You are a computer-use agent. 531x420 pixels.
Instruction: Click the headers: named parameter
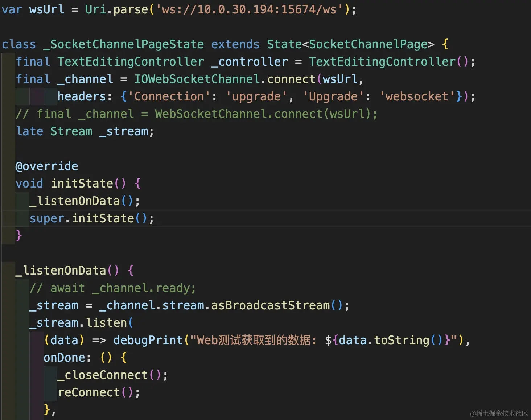pyautogui.click(x=85, y=96)
